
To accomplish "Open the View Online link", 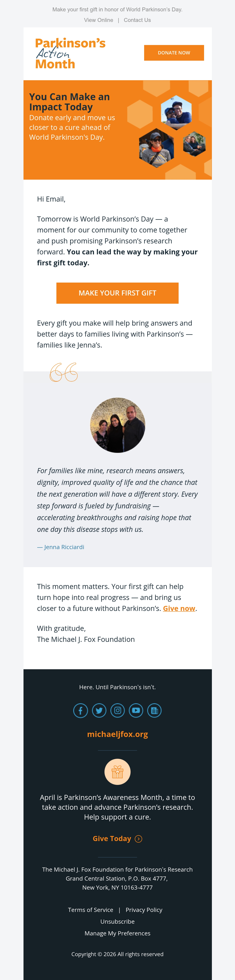I will point(99,20).
